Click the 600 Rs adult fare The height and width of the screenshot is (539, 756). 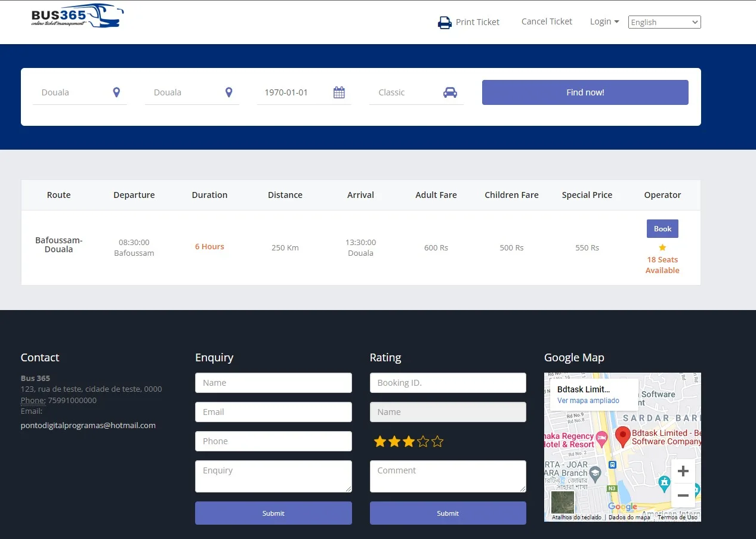tap(436, 248)
